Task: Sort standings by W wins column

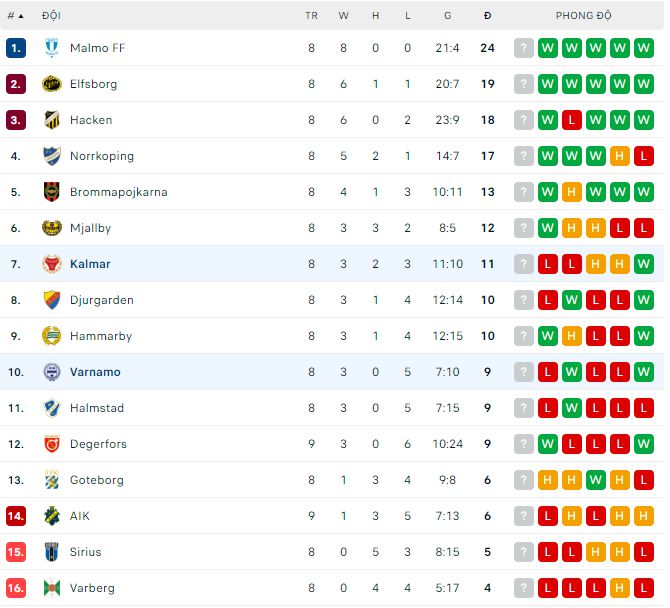Action: (x=343, y=16)
